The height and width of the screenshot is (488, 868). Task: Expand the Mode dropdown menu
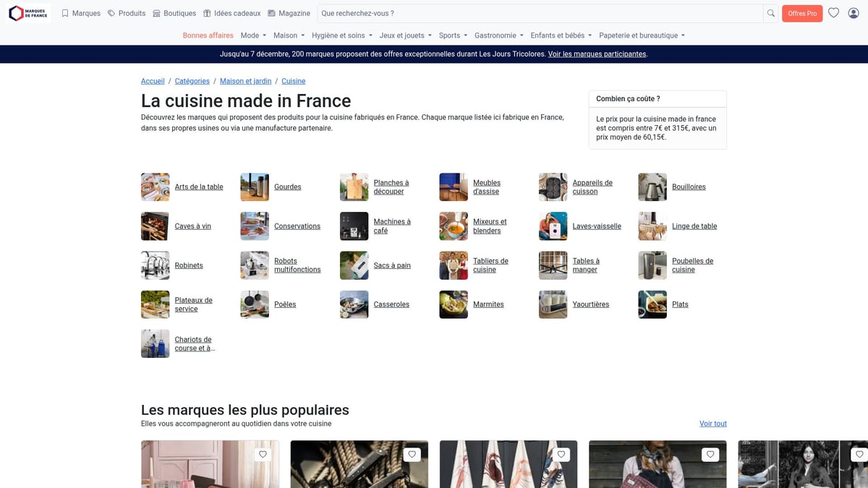(253, 35)
